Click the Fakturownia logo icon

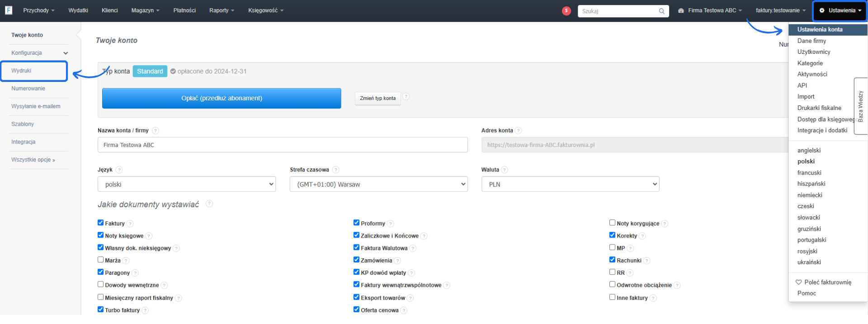click(9, 10)
